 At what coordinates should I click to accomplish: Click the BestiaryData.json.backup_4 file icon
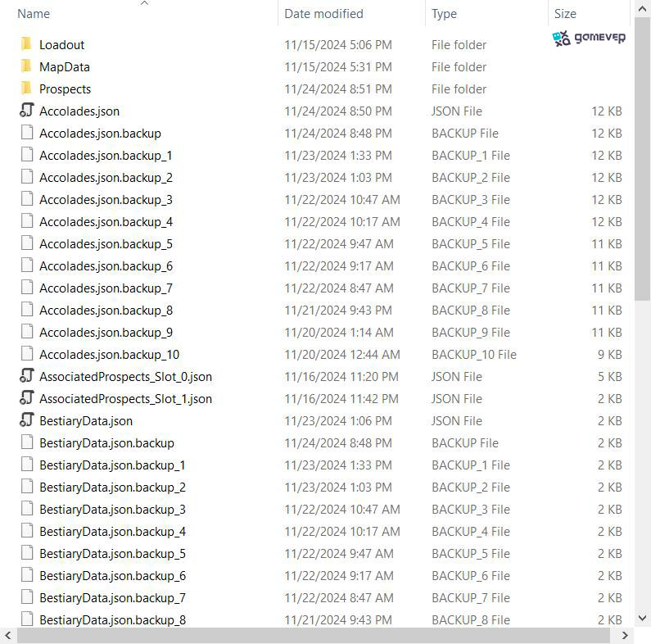27,531
